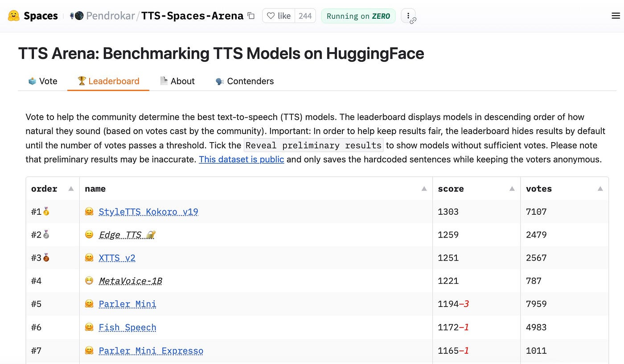
Task: Click the votes cell 787
Action: coord(565,281)
